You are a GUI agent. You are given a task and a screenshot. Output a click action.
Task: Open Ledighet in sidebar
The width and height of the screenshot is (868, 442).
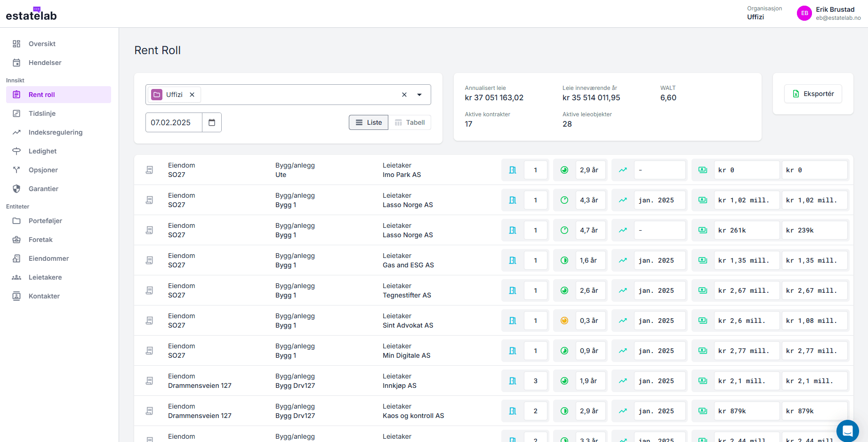[x=58, y=151]
